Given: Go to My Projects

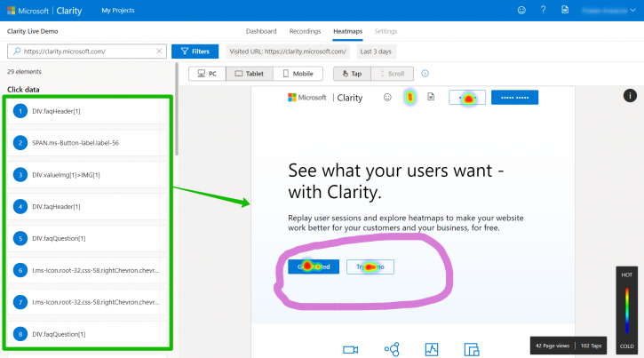Looking at the screenshot, I should [x=118, y=11].
